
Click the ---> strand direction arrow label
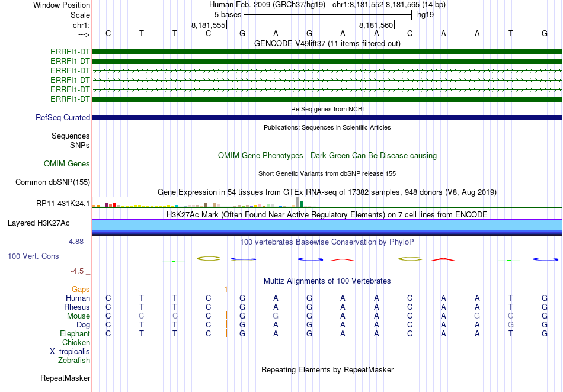point(84,34)
